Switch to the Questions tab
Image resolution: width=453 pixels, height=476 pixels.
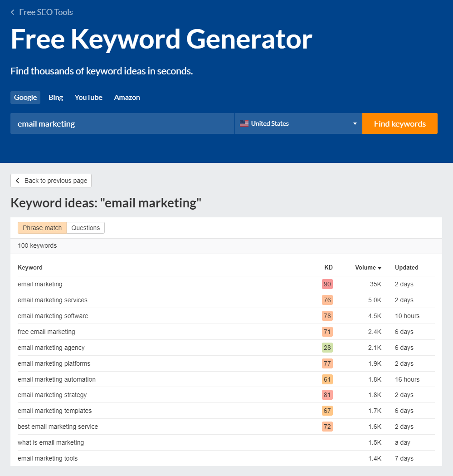click(85, 227)
